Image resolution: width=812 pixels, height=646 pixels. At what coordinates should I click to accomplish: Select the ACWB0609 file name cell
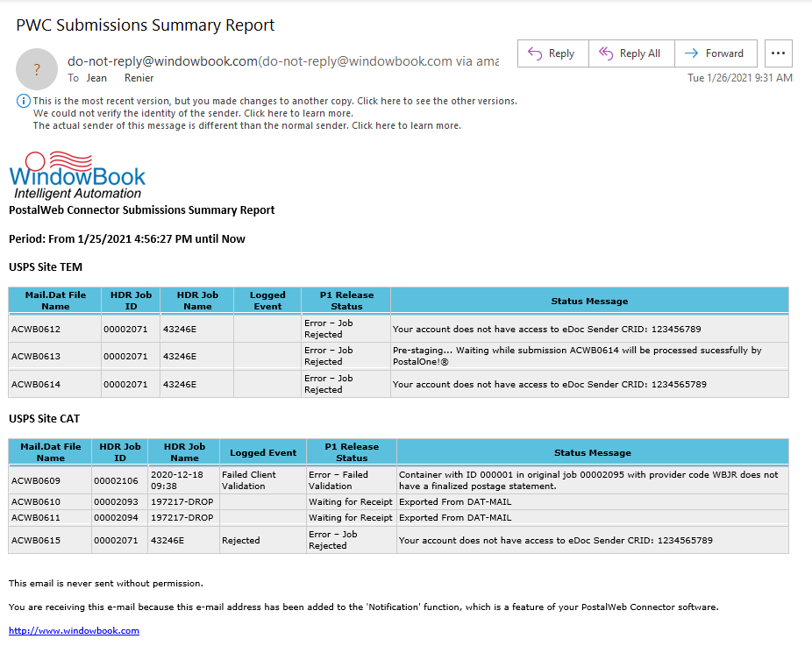click(x=50, y=480)
